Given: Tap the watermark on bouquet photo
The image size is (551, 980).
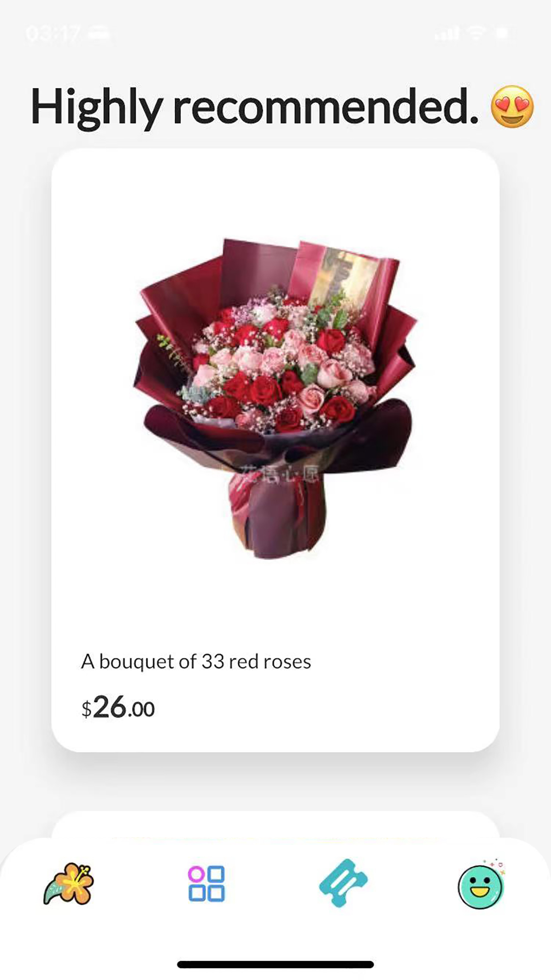Looking at the screenshot, I should (281, 474).
